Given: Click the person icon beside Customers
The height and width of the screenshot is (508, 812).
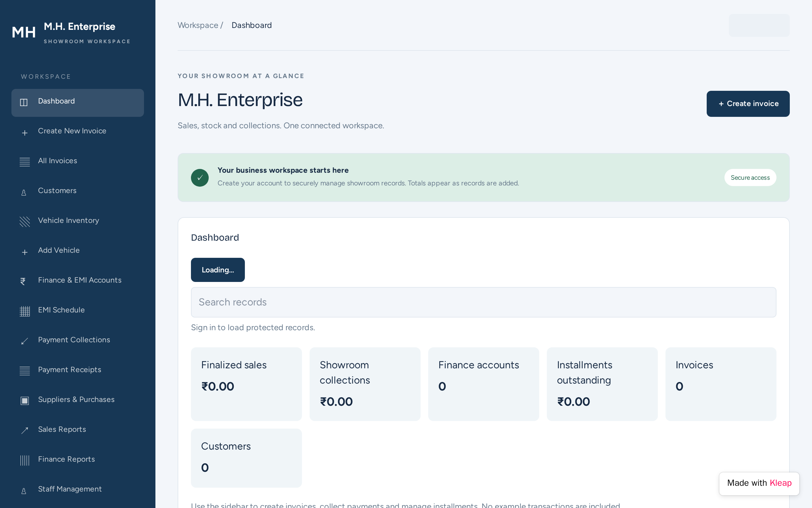Looking at the screenshot, I should pyautogui.click(x=24, y=192).
